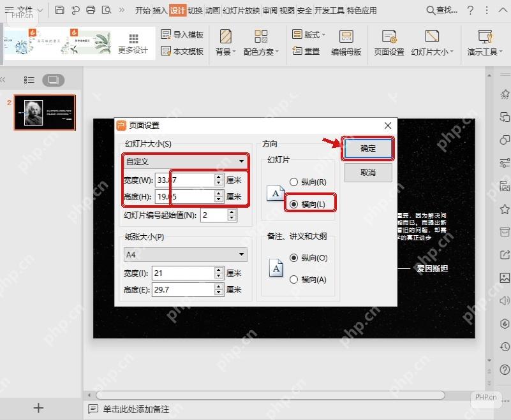Switch to the 切换 tab
511x420 pixels.
tap(195, 10)
